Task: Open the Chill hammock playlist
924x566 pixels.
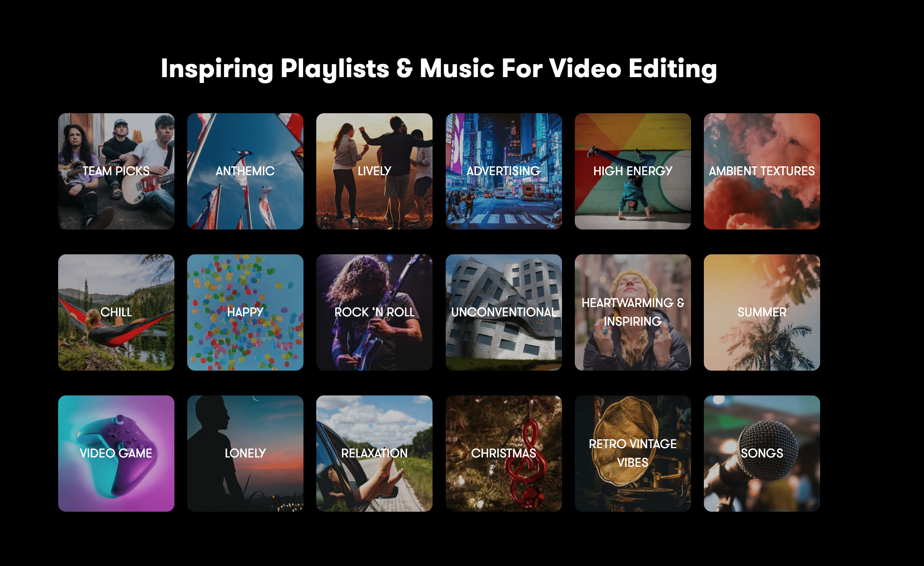Action: 116,312
